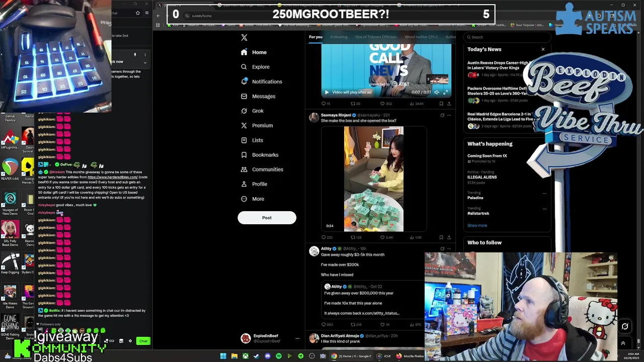
Task: Share Sasmaya Rinjani's post
Action: point(449,237)
